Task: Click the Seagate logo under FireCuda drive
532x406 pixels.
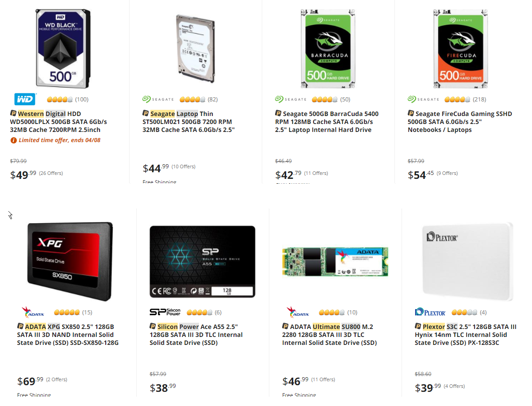Action: (x=423, y=99)
